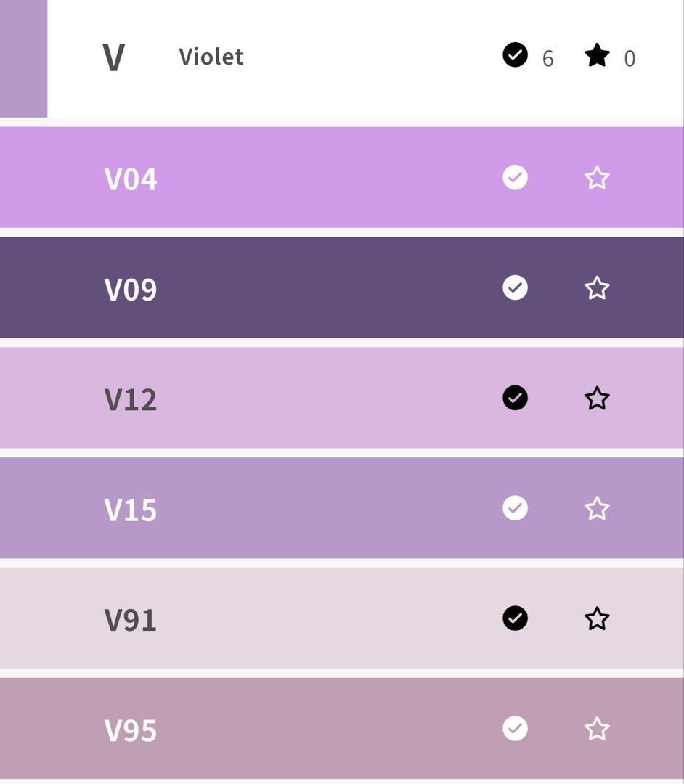Mark V15 as a favorite
This screenshot has width=684, height=784.
[x=597, y=509]
